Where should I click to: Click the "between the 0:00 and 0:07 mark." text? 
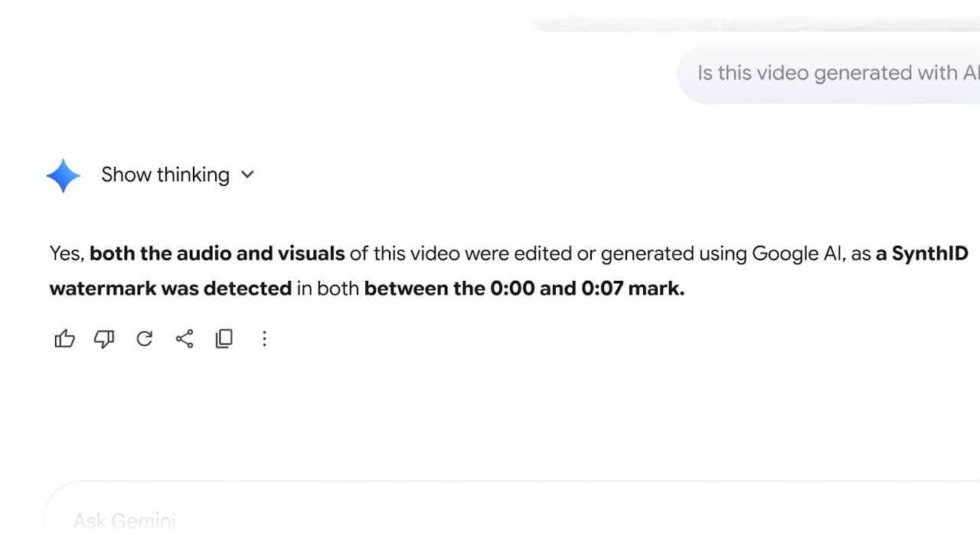pyautogui.click(x=524, y=289)
